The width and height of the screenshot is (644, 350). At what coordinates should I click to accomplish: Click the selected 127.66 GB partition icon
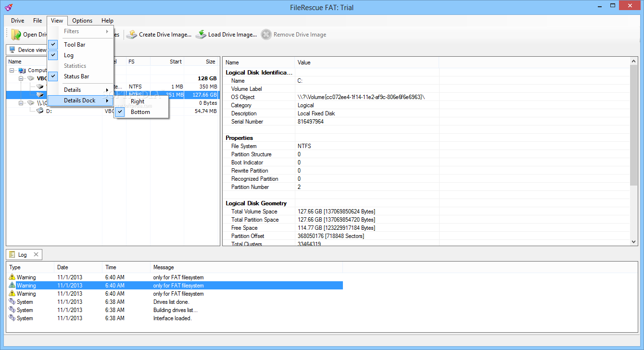(x=40, y=95)
